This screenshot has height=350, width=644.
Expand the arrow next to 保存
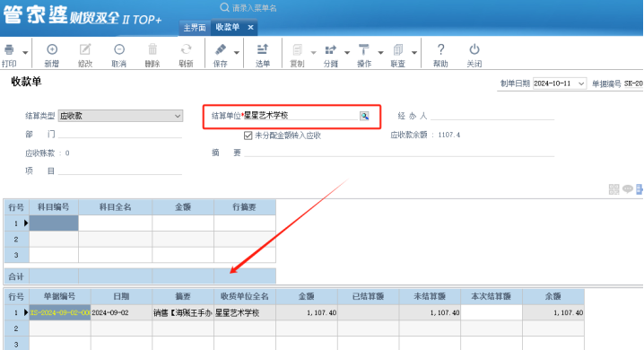(237, 53)
